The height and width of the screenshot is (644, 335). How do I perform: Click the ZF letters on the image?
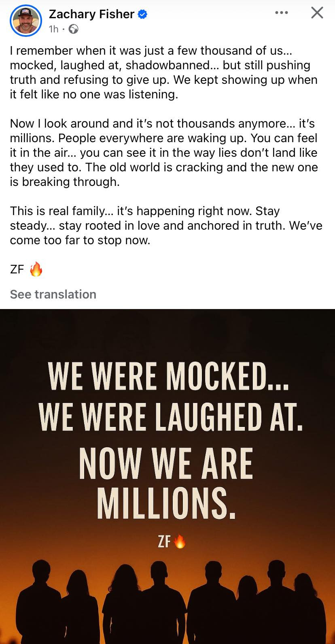click(x=164, y=542)
